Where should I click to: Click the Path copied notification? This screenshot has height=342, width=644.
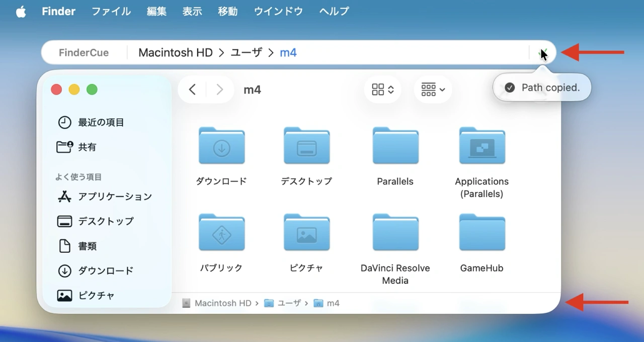click(542, 88)
